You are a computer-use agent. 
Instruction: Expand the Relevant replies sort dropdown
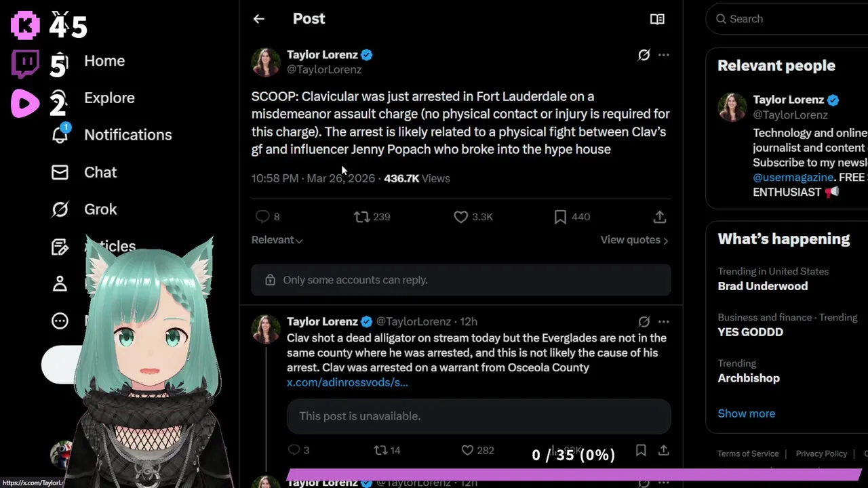(277, 240)
